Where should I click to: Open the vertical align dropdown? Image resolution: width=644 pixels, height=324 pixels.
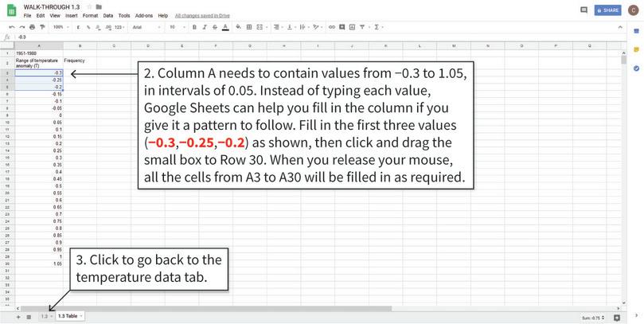(x=291, y=27)
